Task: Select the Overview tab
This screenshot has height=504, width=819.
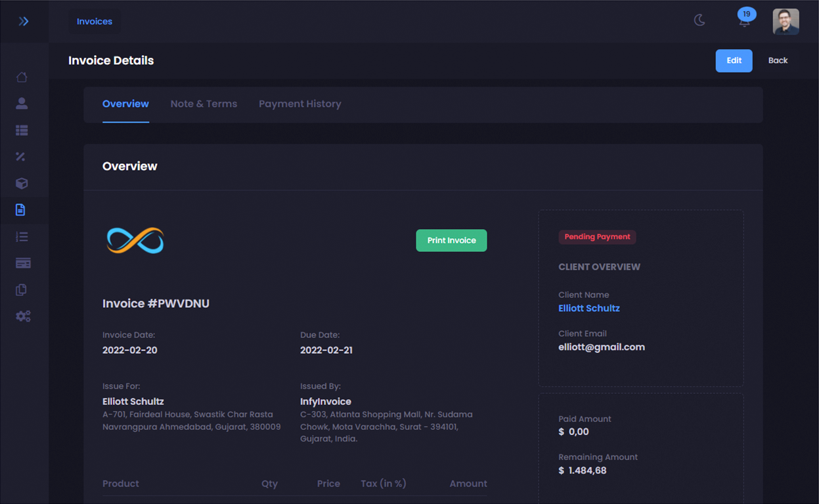Action: coord(125,104)
